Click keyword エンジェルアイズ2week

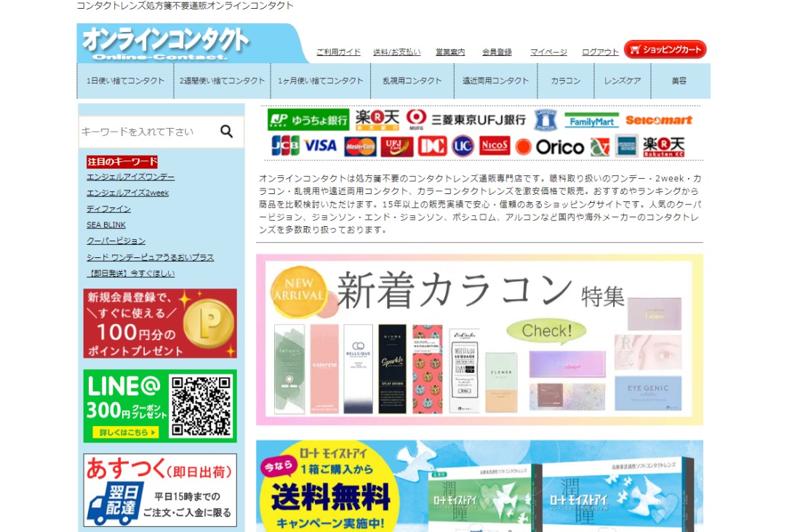point(127,193)
